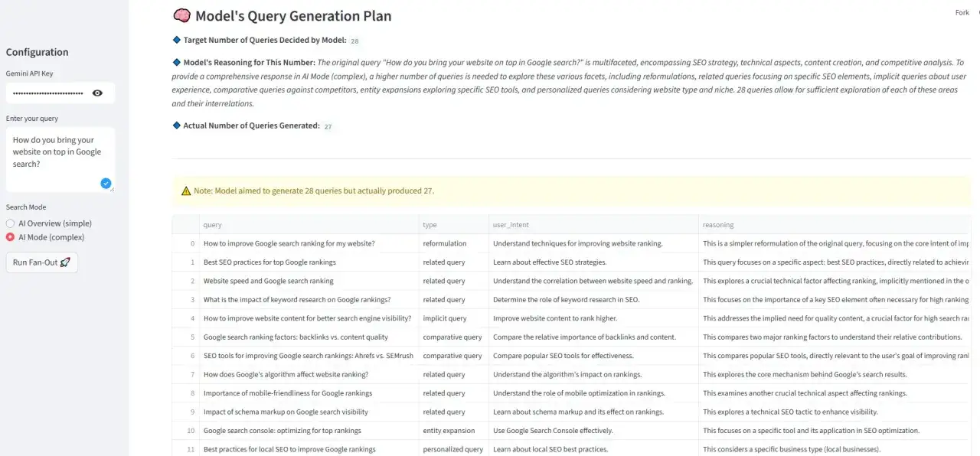The image size is (980, 456).
Task: Sort the table by the query column header
Action: click(212, 224)
